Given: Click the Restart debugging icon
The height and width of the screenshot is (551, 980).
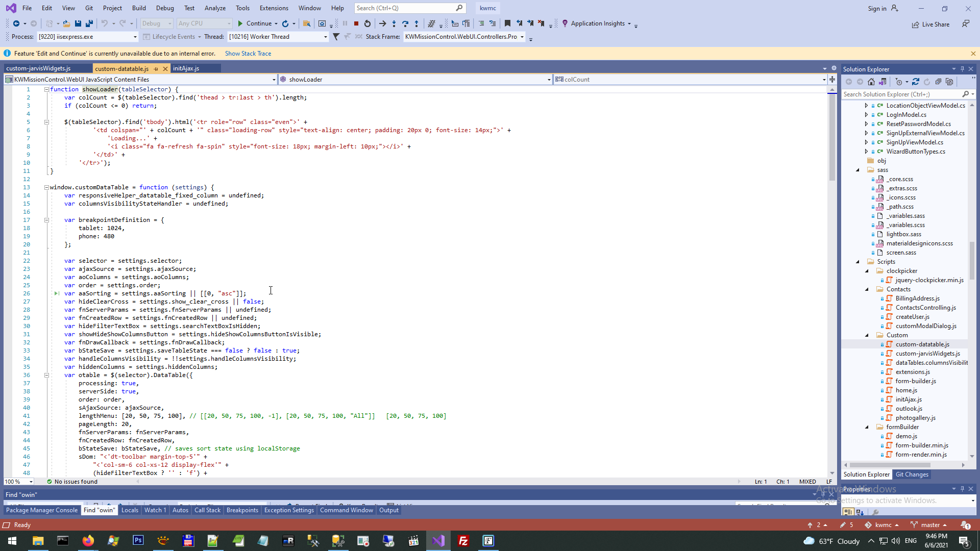Looking at the screenshot, I should point(367,23).
